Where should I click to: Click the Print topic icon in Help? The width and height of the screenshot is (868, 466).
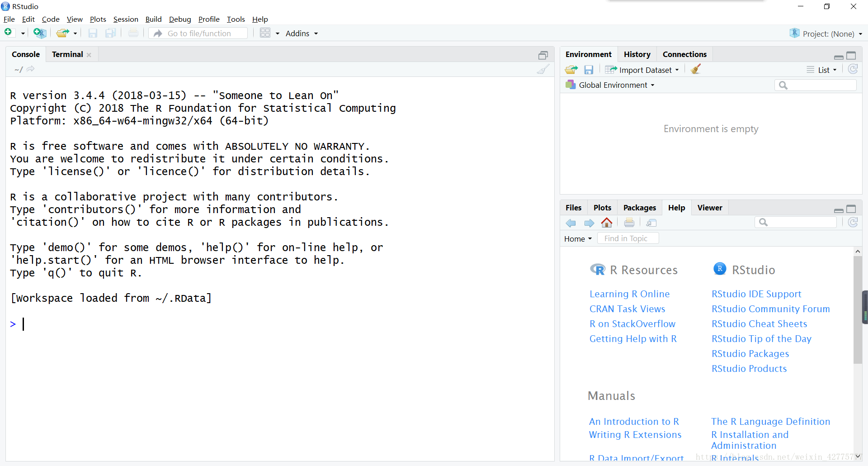[x=629, y=223]
